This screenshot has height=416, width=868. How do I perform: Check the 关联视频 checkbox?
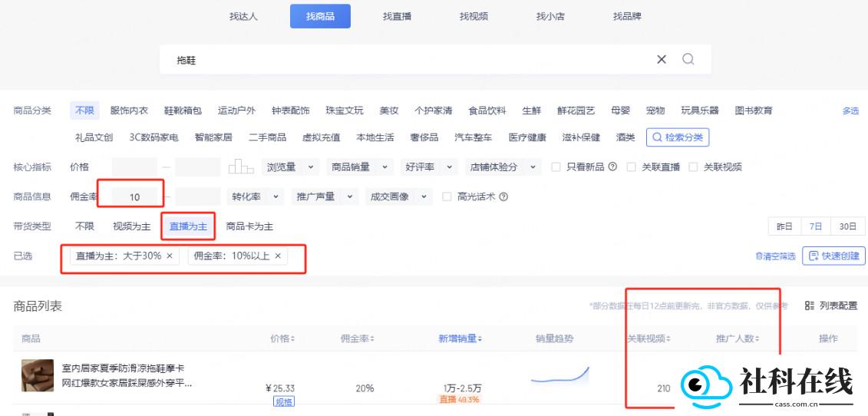point(692,167)
